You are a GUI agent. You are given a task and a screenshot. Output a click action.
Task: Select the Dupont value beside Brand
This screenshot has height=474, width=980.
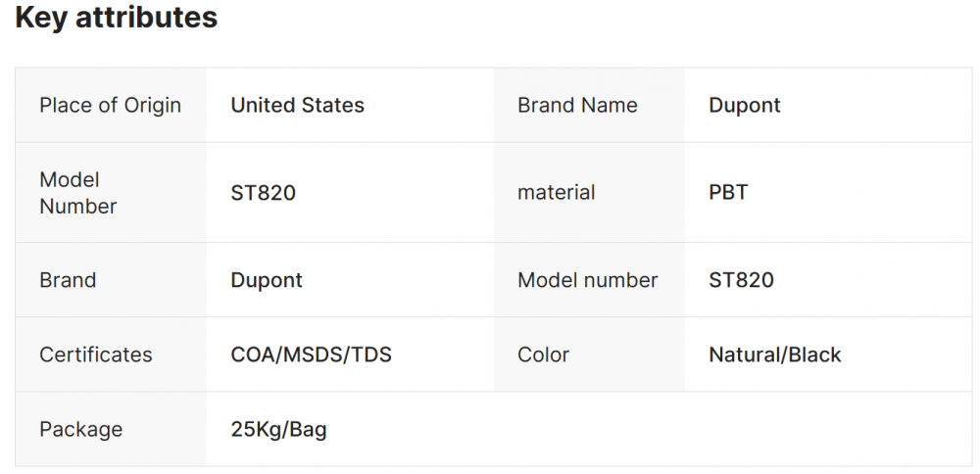click(x=267, y=280)
